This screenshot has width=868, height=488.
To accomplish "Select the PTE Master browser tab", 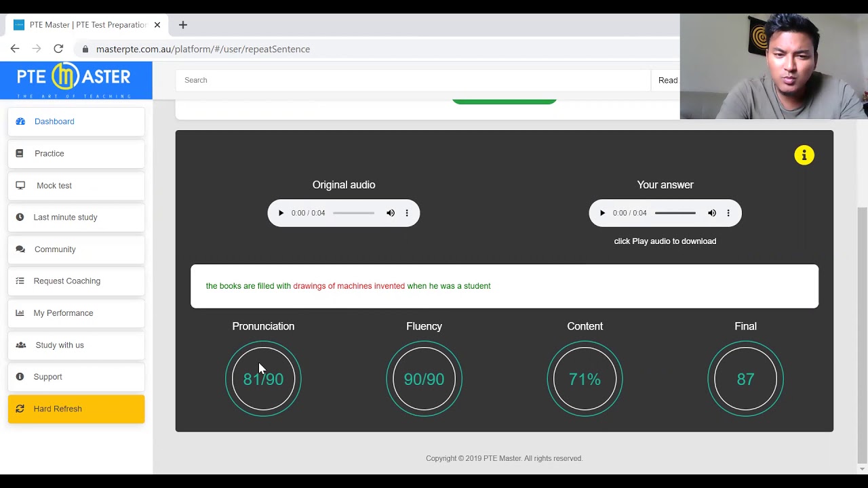I will (87, 25).
